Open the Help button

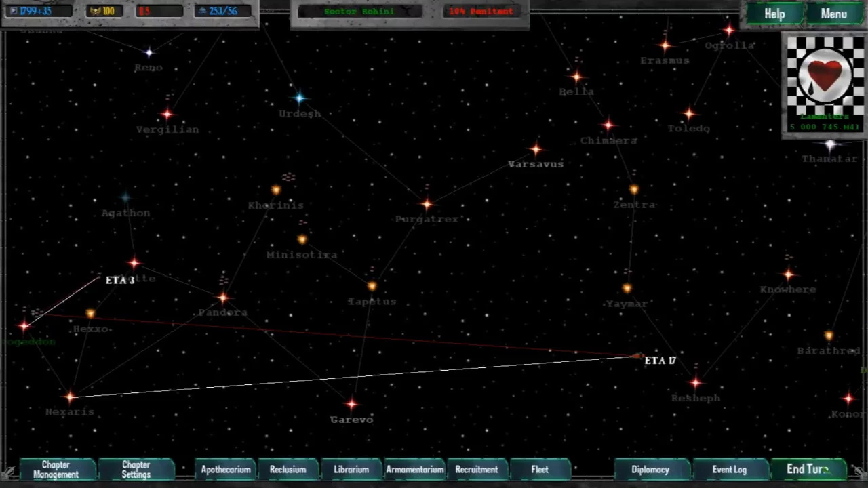(x=774, y=14)
